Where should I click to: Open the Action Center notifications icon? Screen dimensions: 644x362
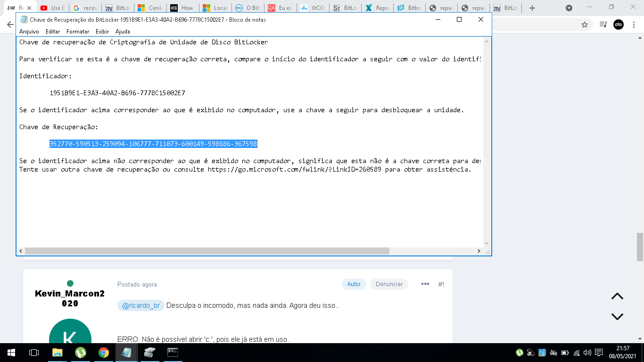599,353
